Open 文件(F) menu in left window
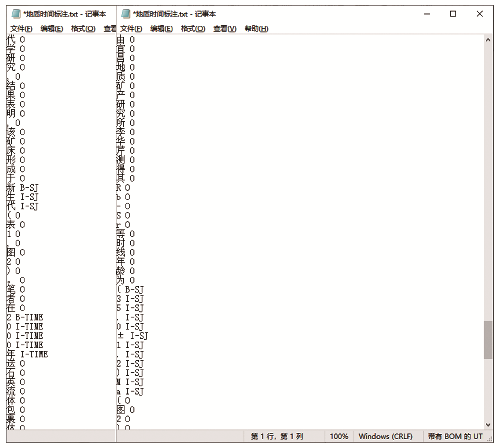The image size is (500, 448). click(x=21, y=29)
